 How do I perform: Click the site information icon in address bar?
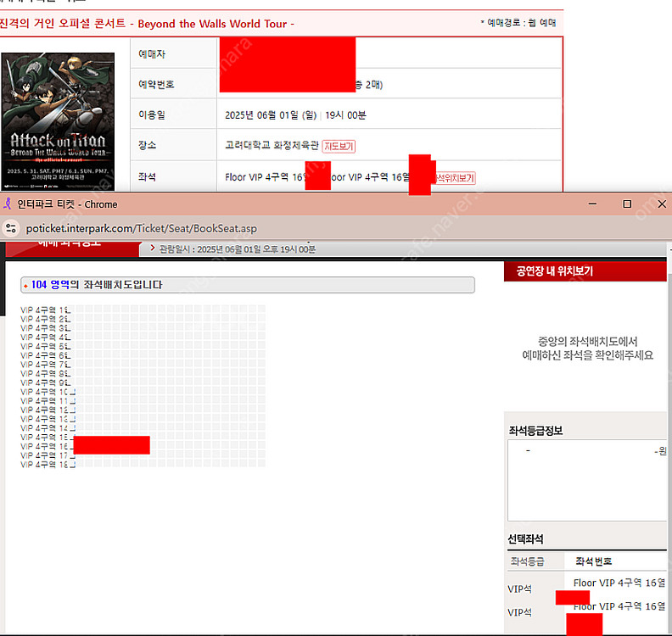(x=11, y=228)
